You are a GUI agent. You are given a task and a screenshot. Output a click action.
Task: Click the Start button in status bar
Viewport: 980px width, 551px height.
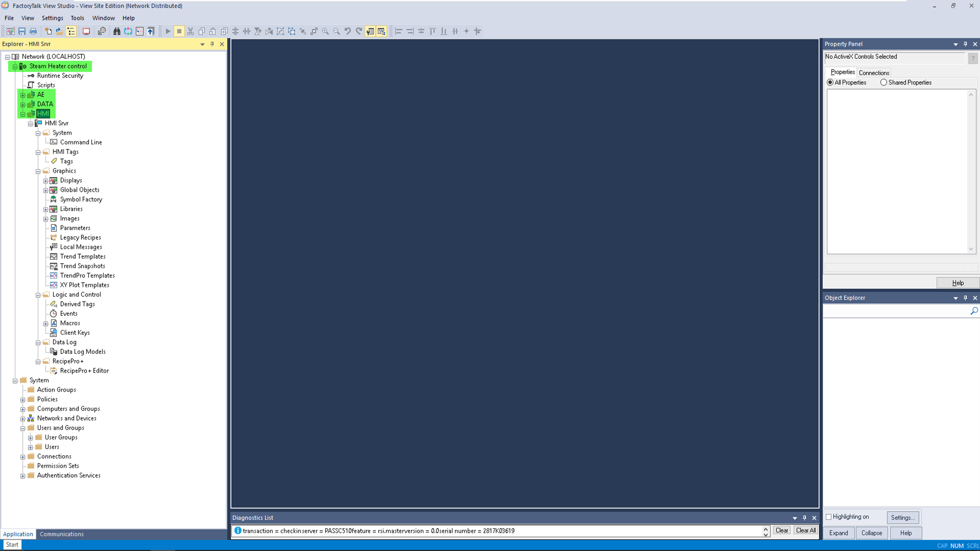point(12,544)
